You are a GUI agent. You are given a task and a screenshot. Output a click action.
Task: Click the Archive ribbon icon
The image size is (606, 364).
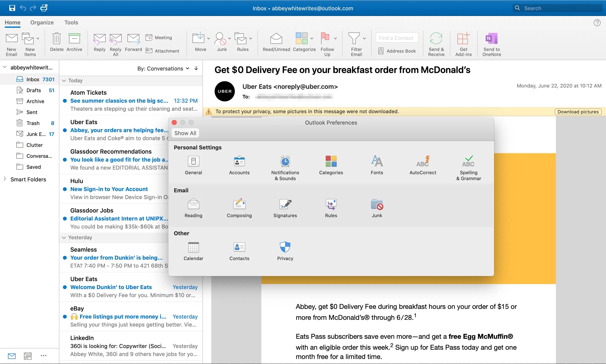74,39
